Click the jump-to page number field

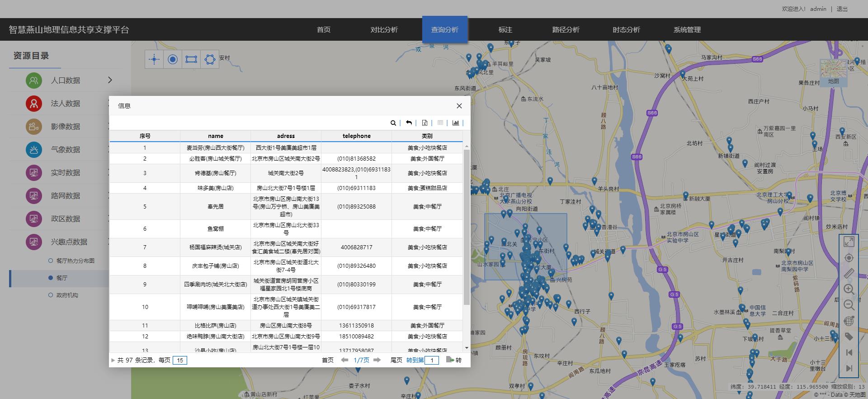(432, 361)
